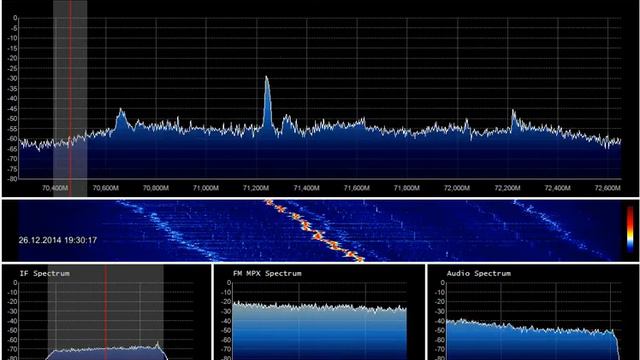Click the bright orange trace in waterfall
The height and width of the screenshot is (360, 640).
tap(314, 231)
